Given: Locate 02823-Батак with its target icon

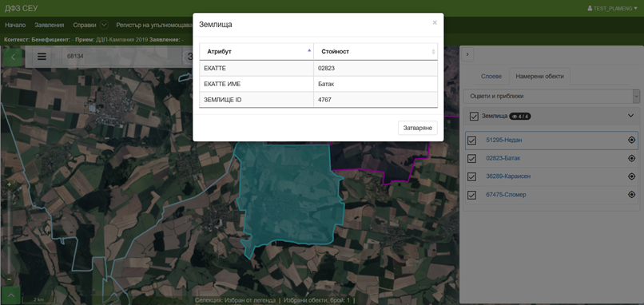Looking at the screenshot, I should [632, 158].
